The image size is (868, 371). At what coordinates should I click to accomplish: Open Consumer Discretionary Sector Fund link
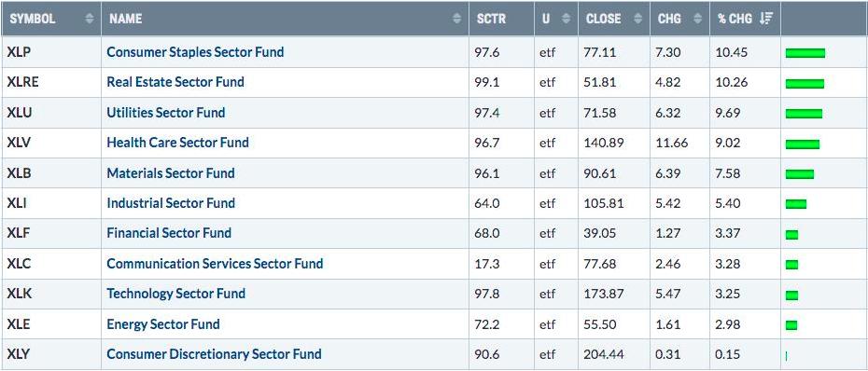pos(215,353)
